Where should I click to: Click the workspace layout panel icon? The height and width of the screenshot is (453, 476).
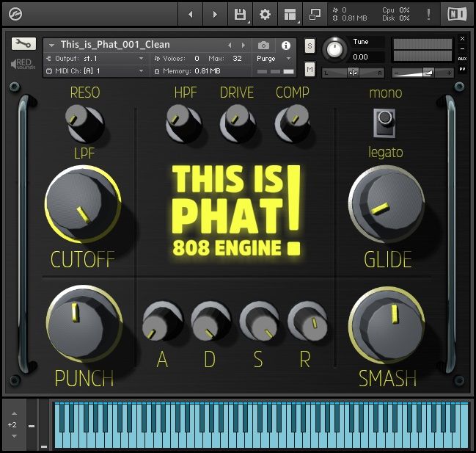coord(290,14)
